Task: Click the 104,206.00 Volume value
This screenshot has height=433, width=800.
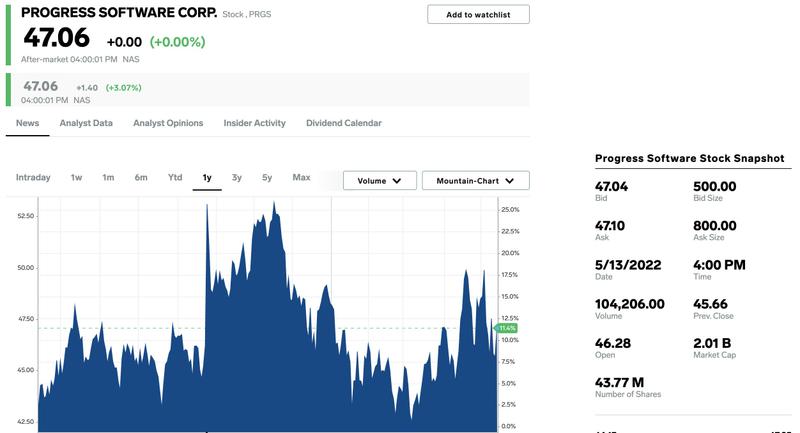Action: click(x=630, y=304)
